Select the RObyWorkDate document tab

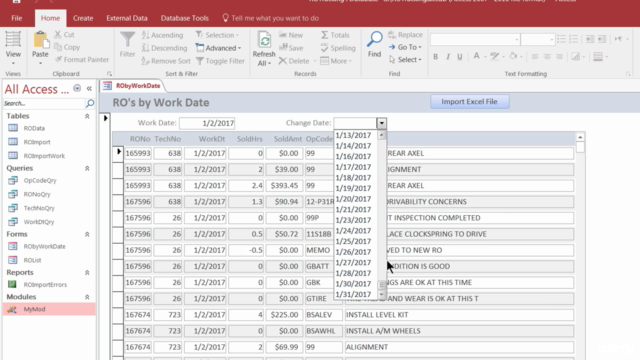[x=132, y=86]
